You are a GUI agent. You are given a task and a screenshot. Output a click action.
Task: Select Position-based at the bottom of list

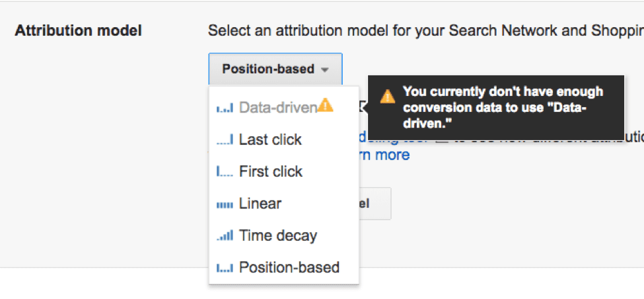[289, 267]
